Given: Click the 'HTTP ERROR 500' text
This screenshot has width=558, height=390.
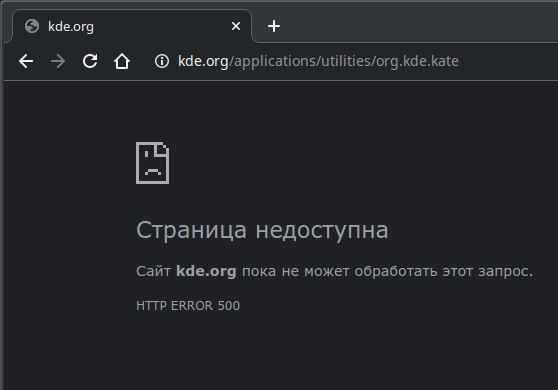Looking at the screenshot, I should [188, 306].
